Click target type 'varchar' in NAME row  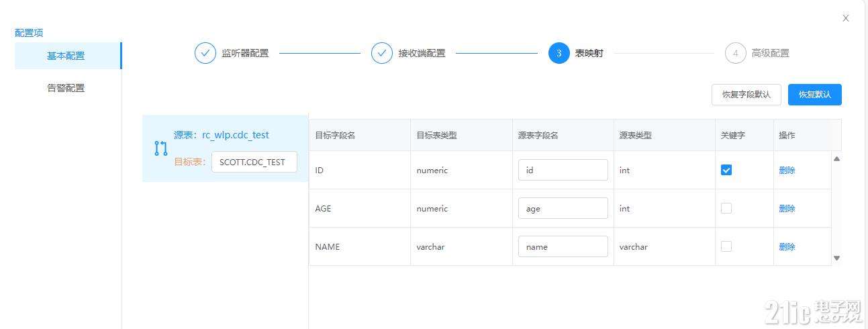(430, 247)
